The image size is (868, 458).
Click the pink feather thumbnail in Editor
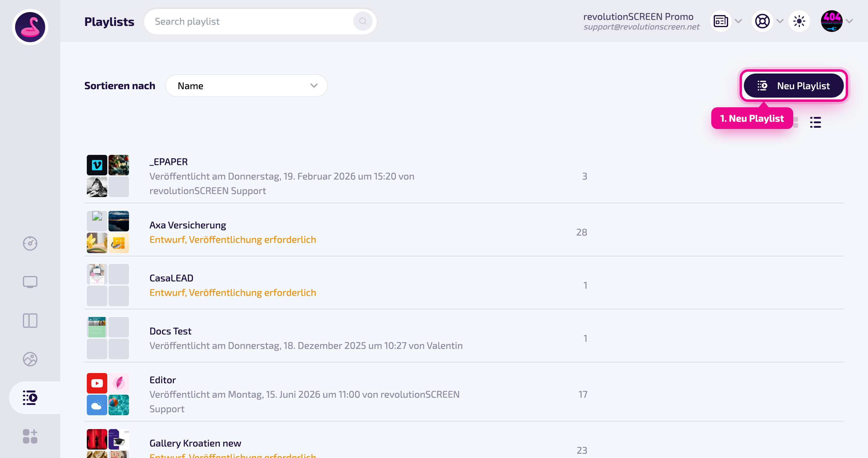pos(119,383)
